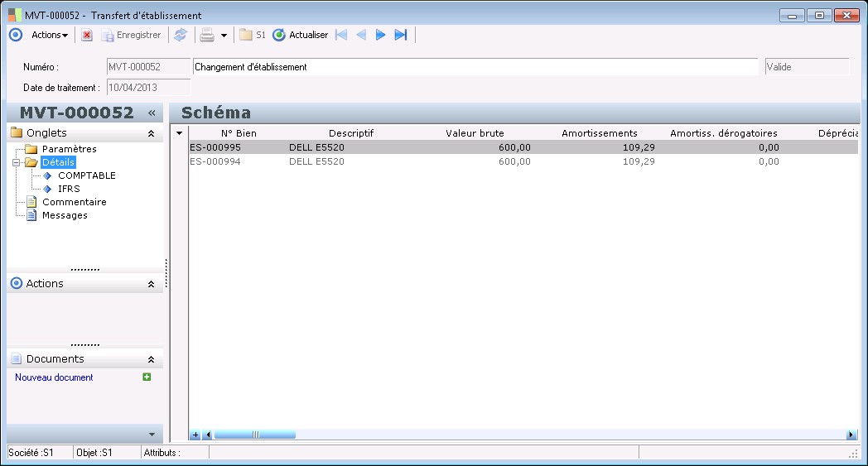Select row ES-000995
Viewport: 868px width, 466px height.
pos(523,148)
